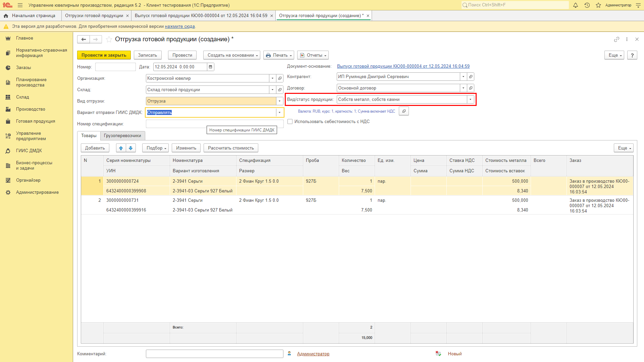644x362 pixels.
Task: Click the Номер спецификации input field
Action: pyautogui.click(x=215, y=124)
